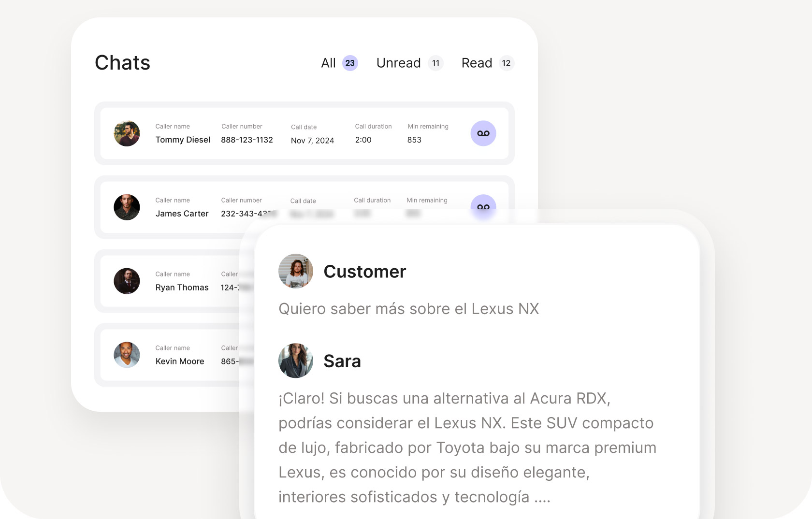The height and width of the screenshot is (519, 812).
Task: Click the Min remaining label in James Carter row
Action: (x=427, y=200)
